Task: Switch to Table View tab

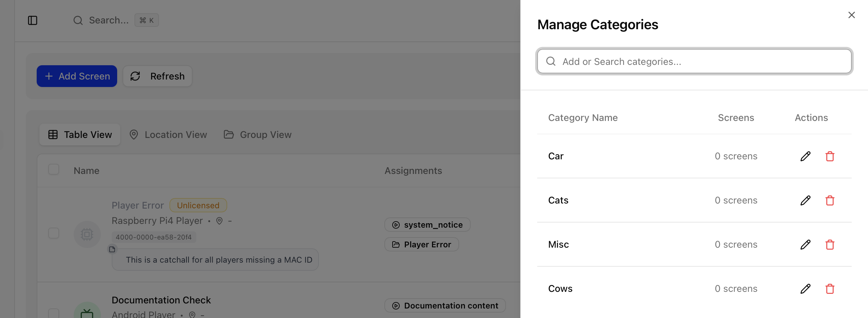Action: pyautogui.click(x=80, y=135)
